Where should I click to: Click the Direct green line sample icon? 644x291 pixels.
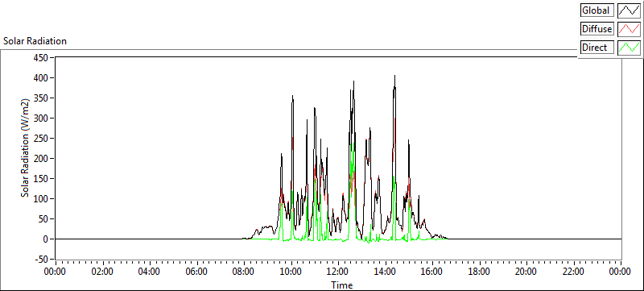point(629,48)
